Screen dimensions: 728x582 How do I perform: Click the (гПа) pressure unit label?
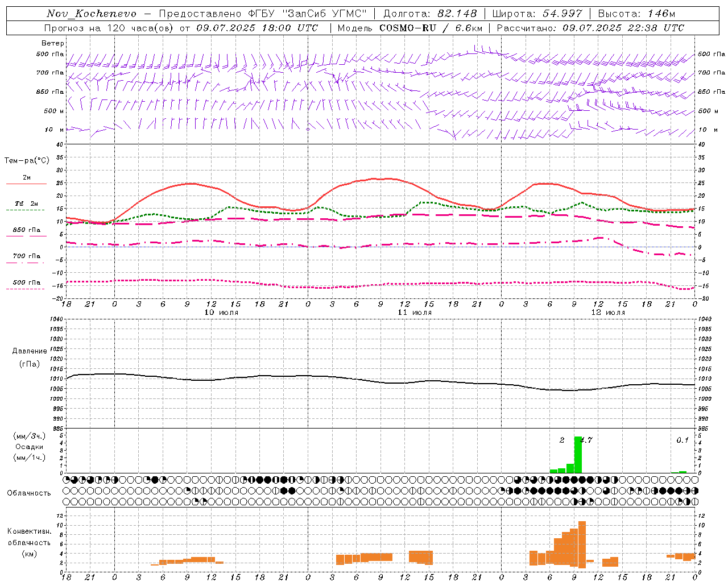click(30, 364)
